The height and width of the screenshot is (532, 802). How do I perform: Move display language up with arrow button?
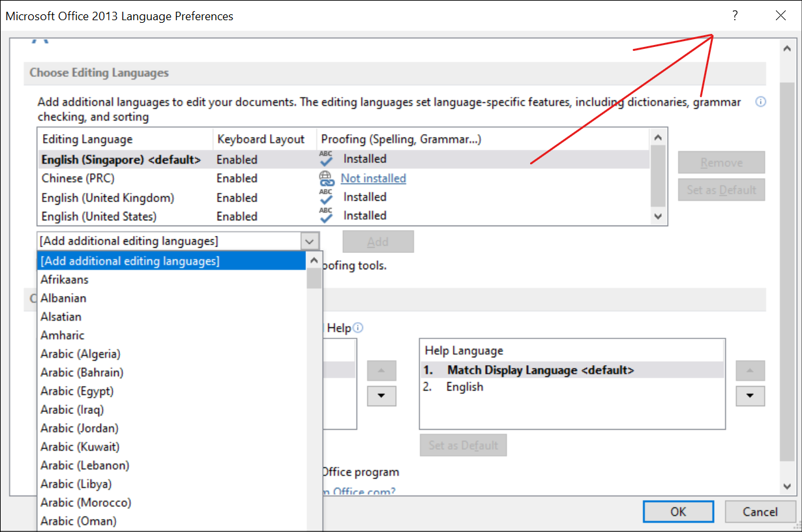[381, 371]
